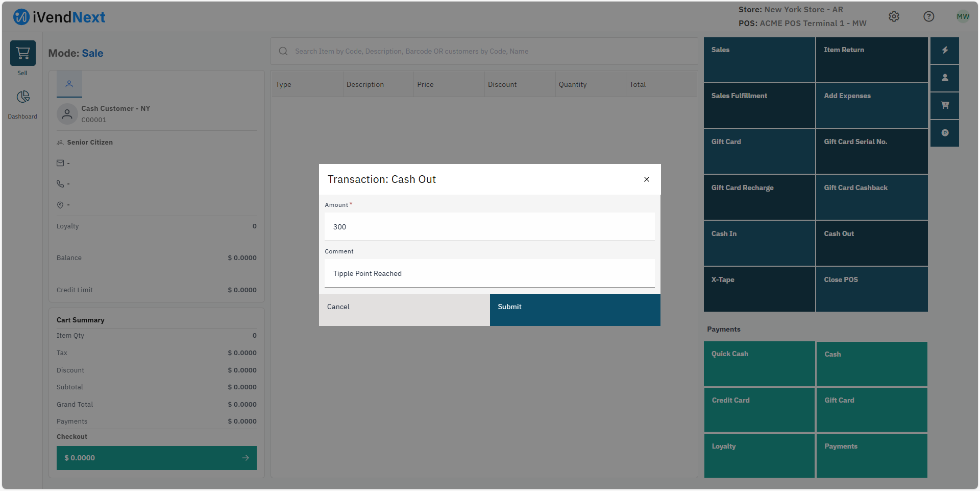Open the Sales tile
980x491 pixels.
click(x=759, y=60)
